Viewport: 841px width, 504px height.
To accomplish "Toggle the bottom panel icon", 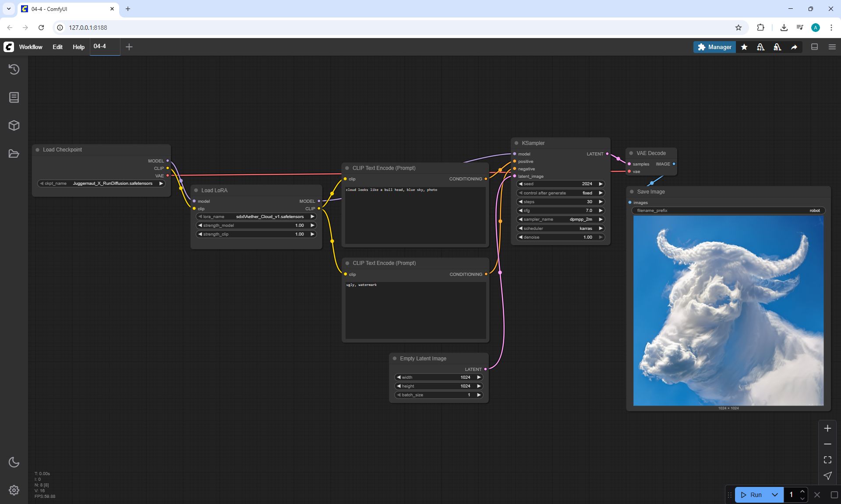I will (815, 47).
